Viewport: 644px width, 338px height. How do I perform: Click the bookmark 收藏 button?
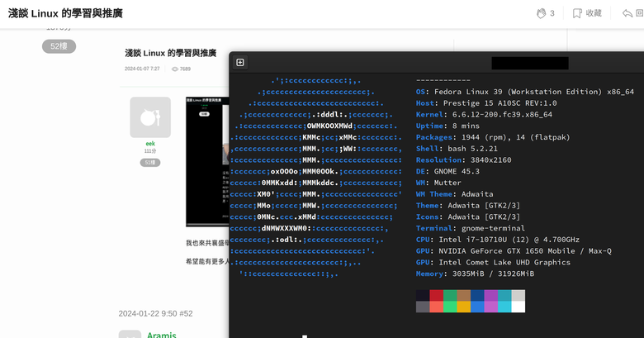[587, 13]
